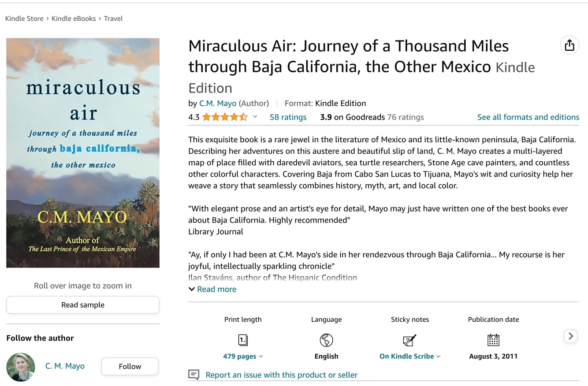
Task: Navigate to the Travel breadcrumb category
Action: point(113,19)
